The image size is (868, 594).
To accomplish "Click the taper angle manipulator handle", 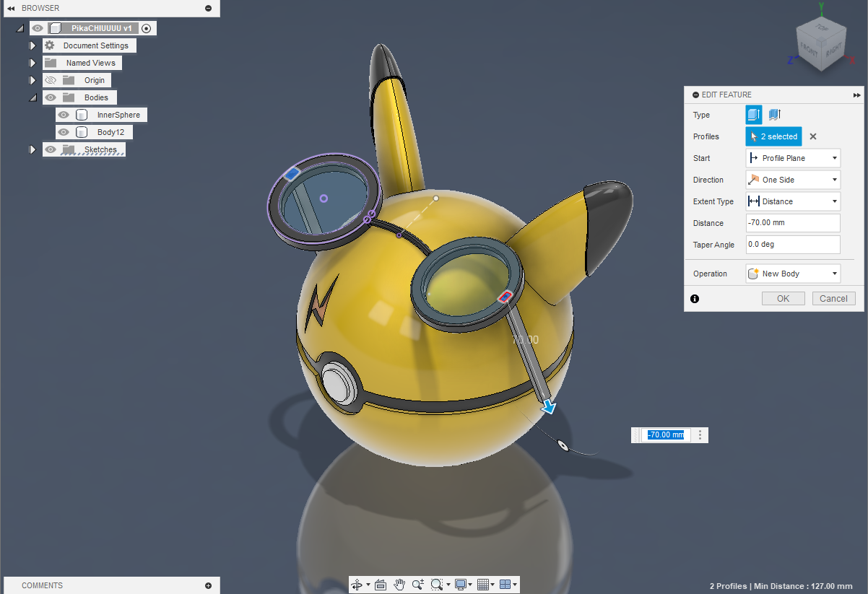I will [x=562, y=445].
